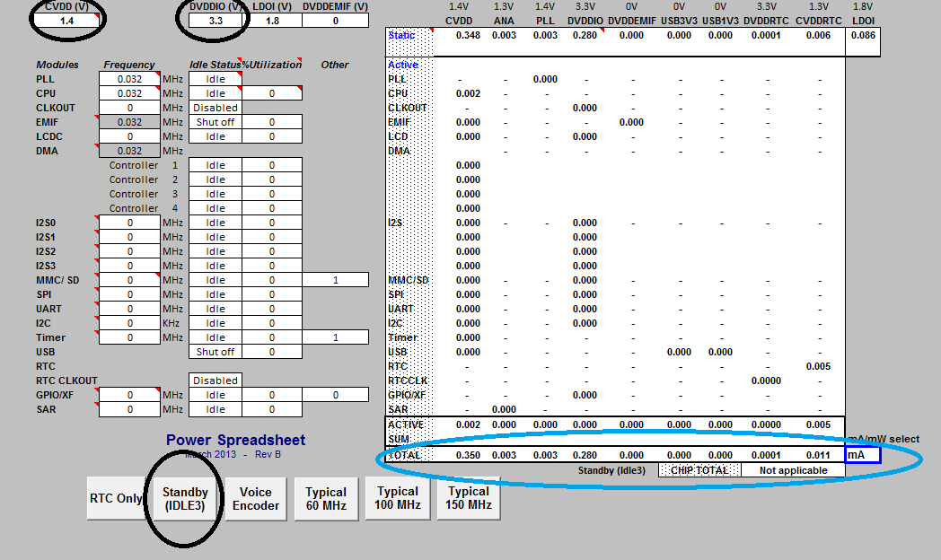Change the CLKOUT Disabled status cell

pyautogui.click(x=215, y=108)
